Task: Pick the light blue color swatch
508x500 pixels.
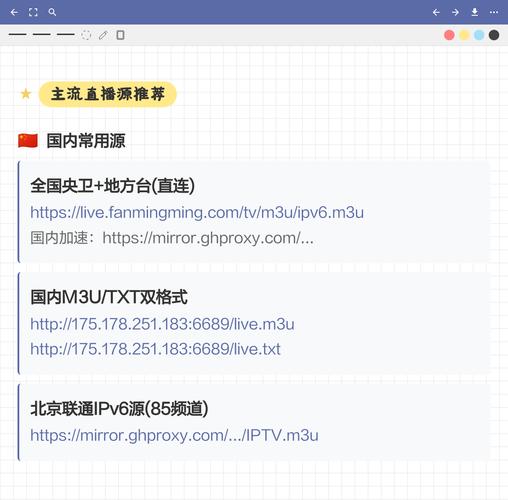Action: [479, 35]
